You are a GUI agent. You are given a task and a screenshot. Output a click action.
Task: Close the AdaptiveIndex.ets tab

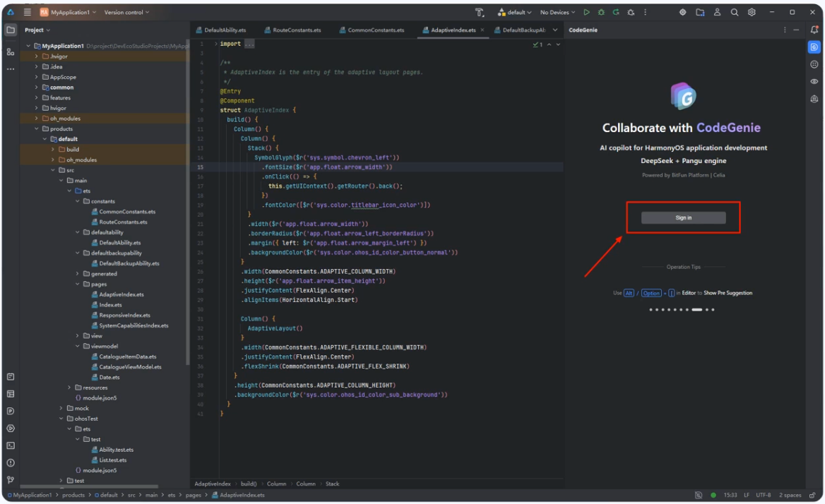click(482, 30)
